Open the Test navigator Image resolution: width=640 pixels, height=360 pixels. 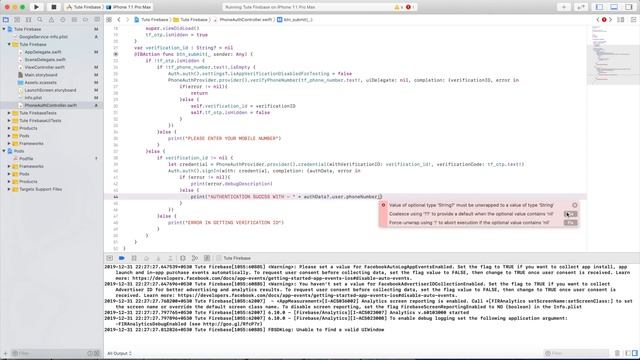(63, 20)
